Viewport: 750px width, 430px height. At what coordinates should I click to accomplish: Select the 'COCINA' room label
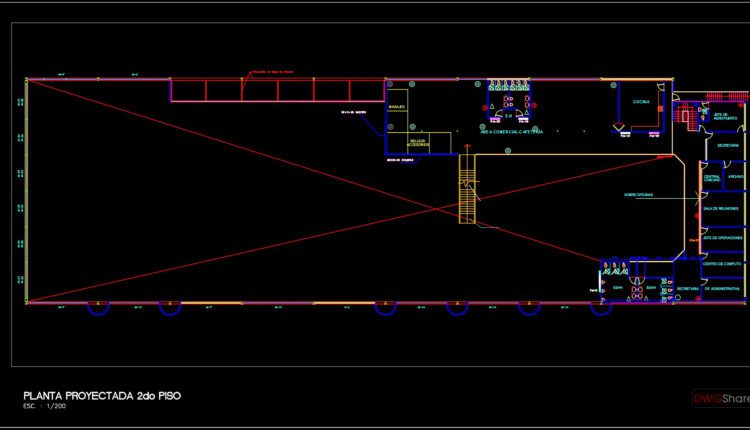641,102
